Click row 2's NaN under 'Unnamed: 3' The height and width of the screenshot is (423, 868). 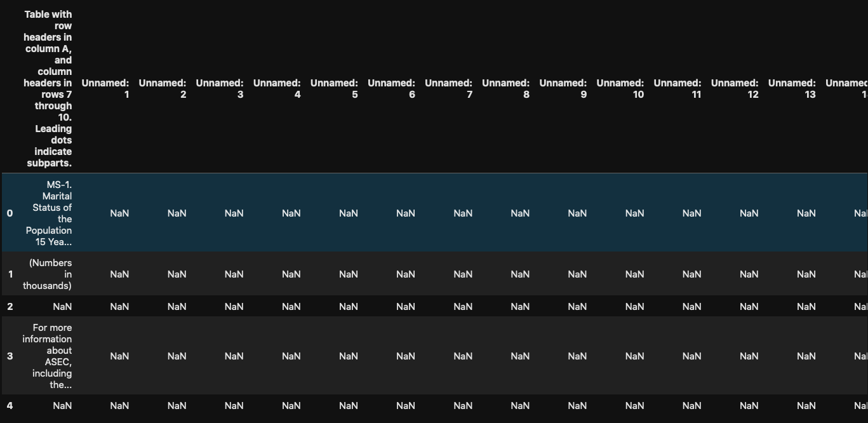[x=234, y=307]
